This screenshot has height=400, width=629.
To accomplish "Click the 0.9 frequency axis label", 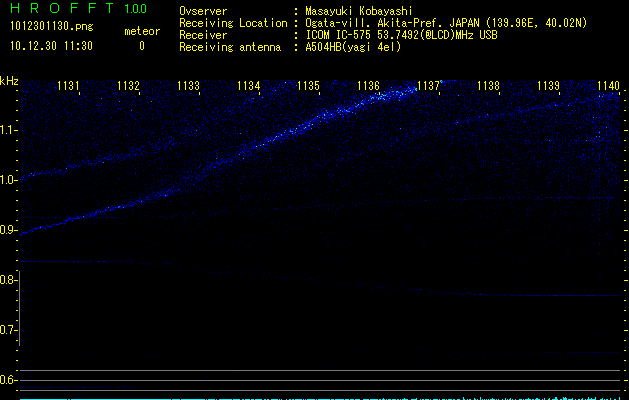I will [8, 230].
